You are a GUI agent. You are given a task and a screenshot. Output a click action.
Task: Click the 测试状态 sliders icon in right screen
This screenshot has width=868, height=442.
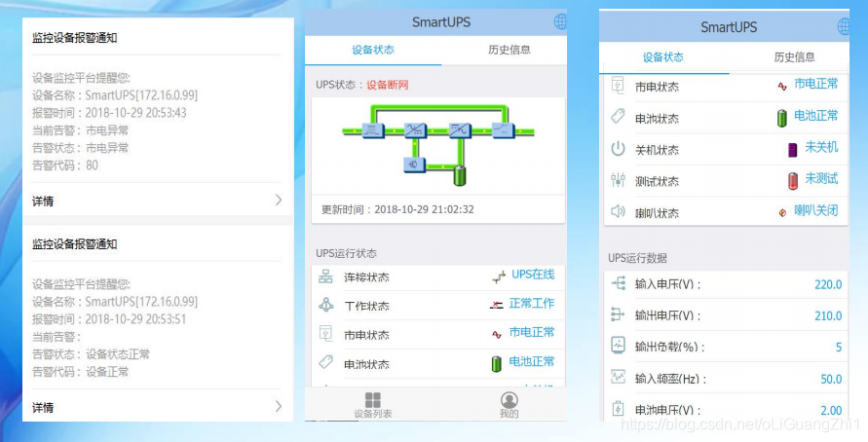pos(618,180)
